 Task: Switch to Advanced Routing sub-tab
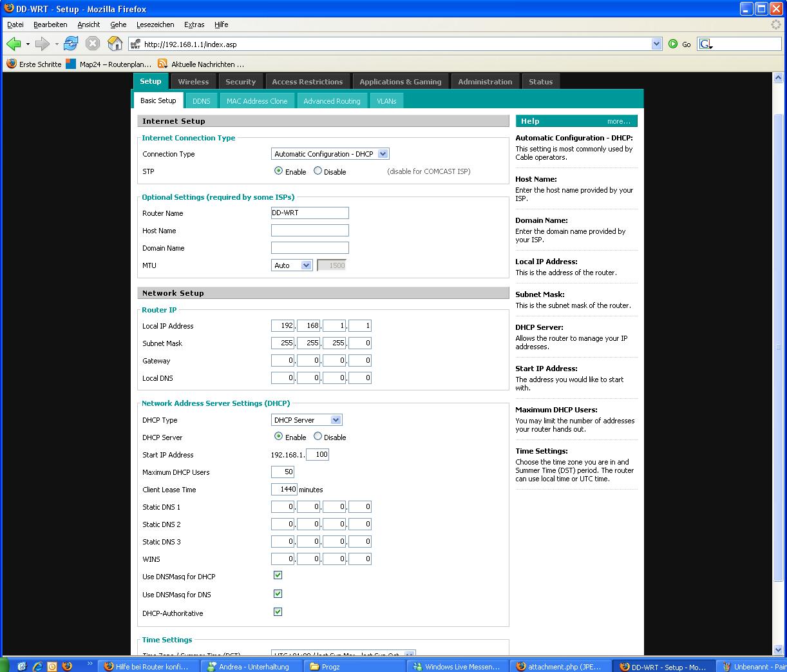[332, 101]
